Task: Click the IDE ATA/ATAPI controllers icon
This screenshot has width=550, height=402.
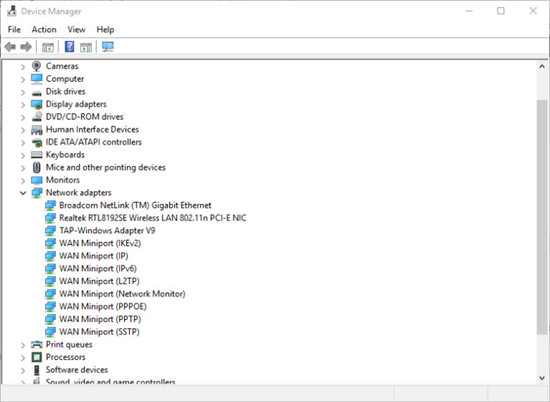Action: pyautogui.click(x=36, y=142)
